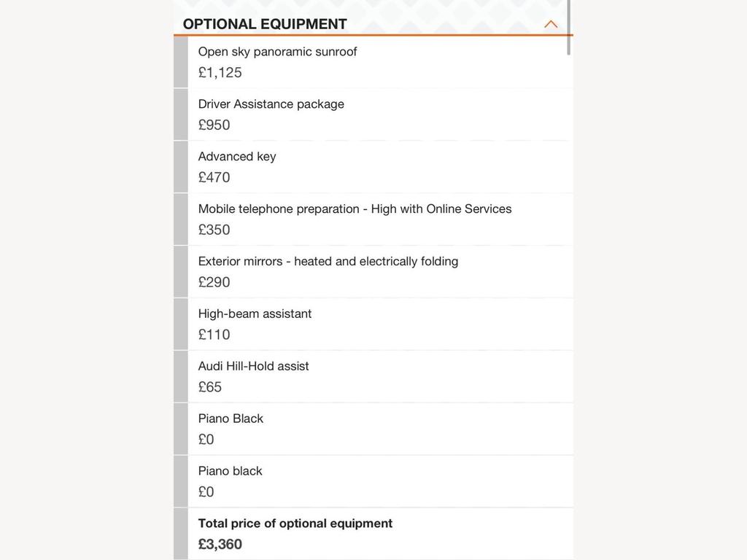Screen dimensions: 747x560
Task: Click the £1,125 sunroof price
Action: [x=220, y=72]
